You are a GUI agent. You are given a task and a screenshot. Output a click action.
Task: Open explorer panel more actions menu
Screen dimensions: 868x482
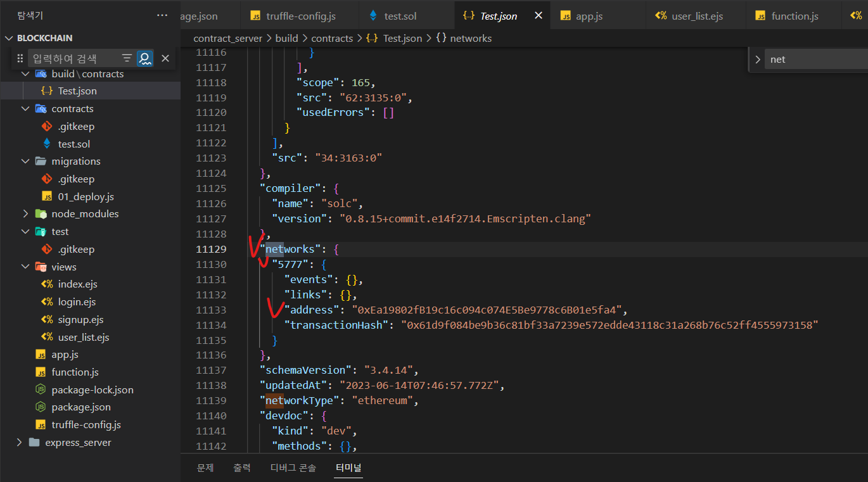pyautogui.click(x=162, y=15)
